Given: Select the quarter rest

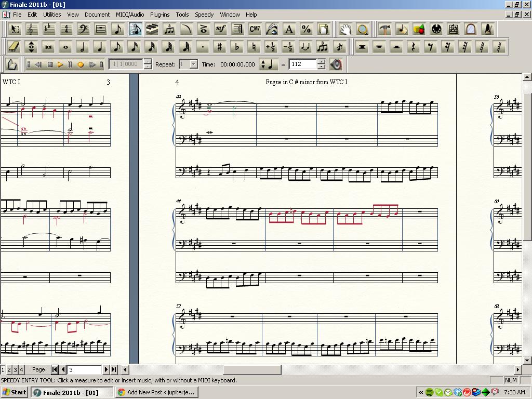Looking at the screenshot, I should (x=414, y=47).
